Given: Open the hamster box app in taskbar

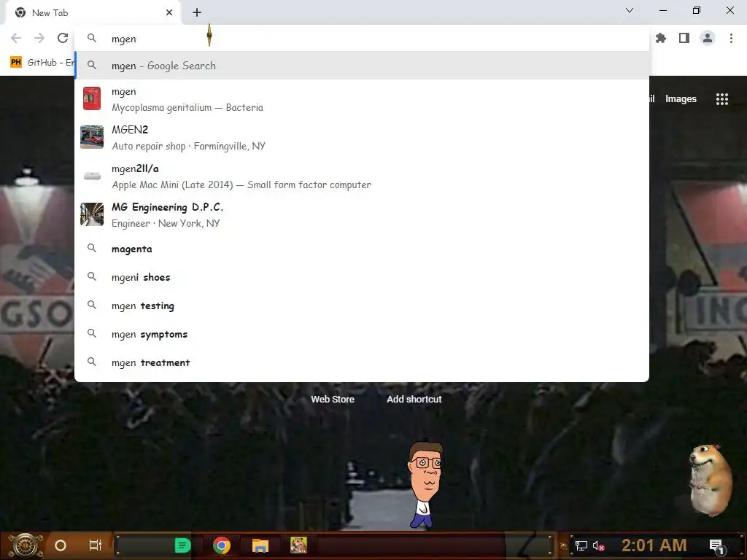Looking at the screenshot, I should click(298, 545).
